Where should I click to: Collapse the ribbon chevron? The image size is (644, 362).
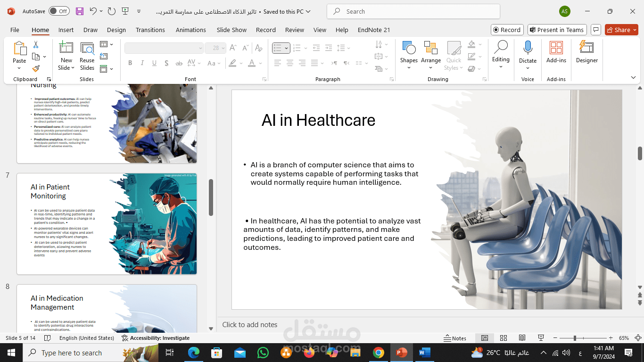pos(634,78)
